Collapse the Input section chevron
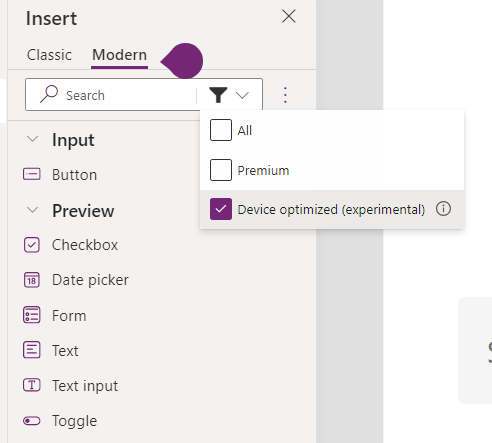Image resolution: width=492 pixels, height=443 pixels. tap(32, 139)
